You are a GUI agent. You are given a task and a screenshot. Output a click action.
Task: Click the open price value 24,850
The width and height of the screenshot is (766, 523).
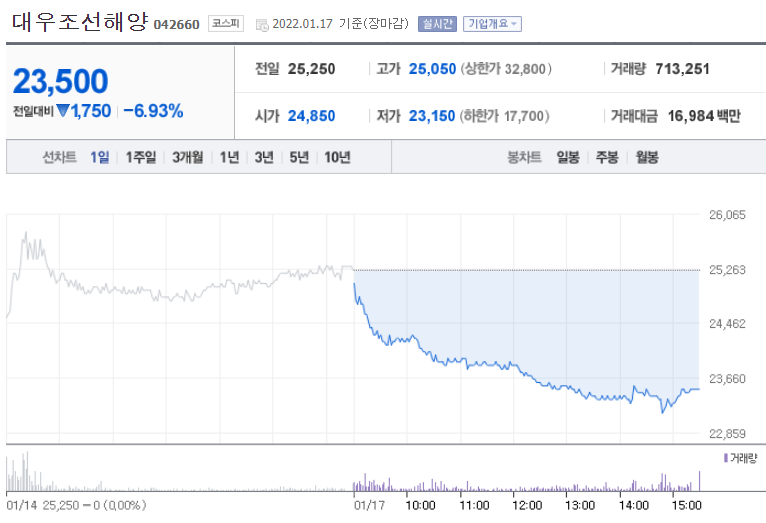pos(311,116)
